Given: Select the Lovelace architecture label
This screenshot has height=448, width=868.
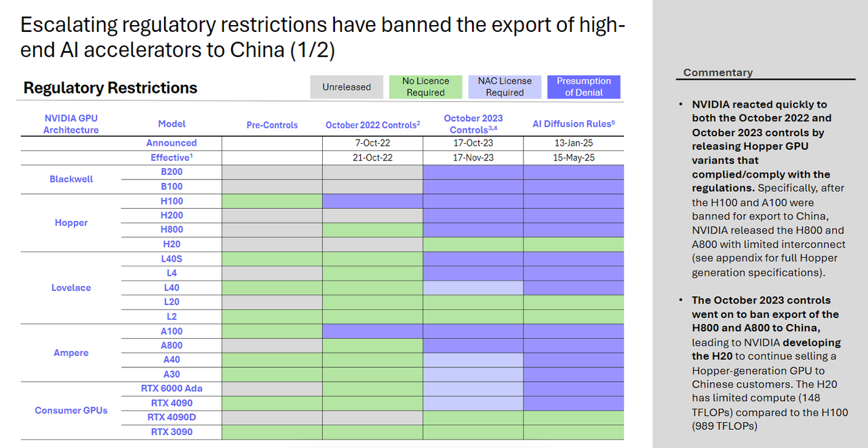Looking at the screenshot, I should [x=71, y=287].
